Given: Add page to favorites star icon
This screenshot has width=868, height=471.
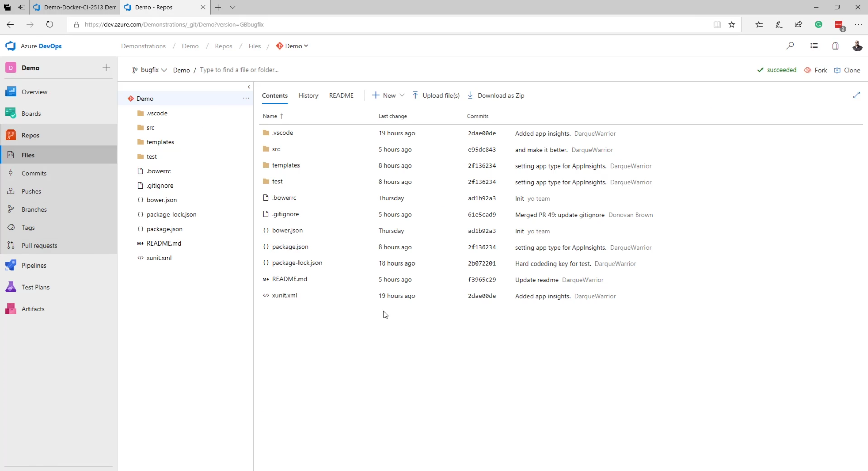Looking at the screenshot, I should tap(732, 24).
